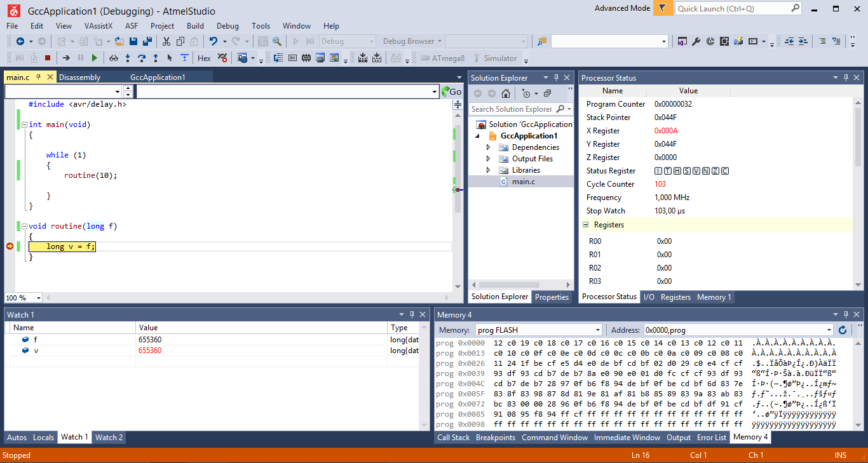The width and height of the screenshot is (868, 463).
Task: Collapse the GccApplication1 project node
Action: pyautogui.click(x=478, y=136)
